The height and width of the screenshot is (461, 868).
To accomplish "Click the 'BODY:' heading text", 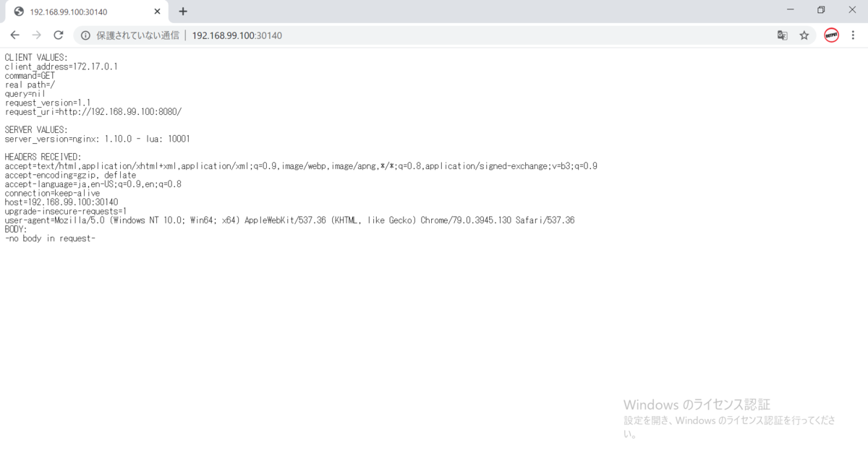I will click(x=16, y=229).
